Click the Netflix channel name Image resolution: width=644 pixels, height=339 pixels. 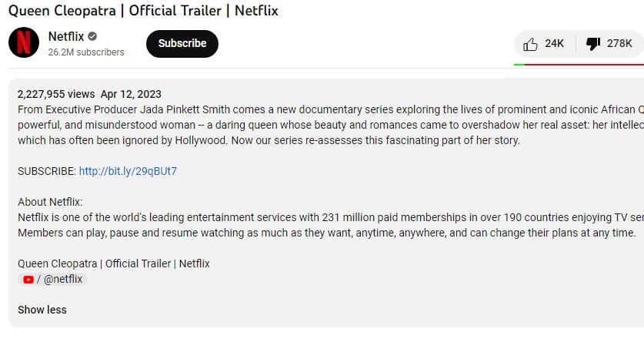click(66, 36)
